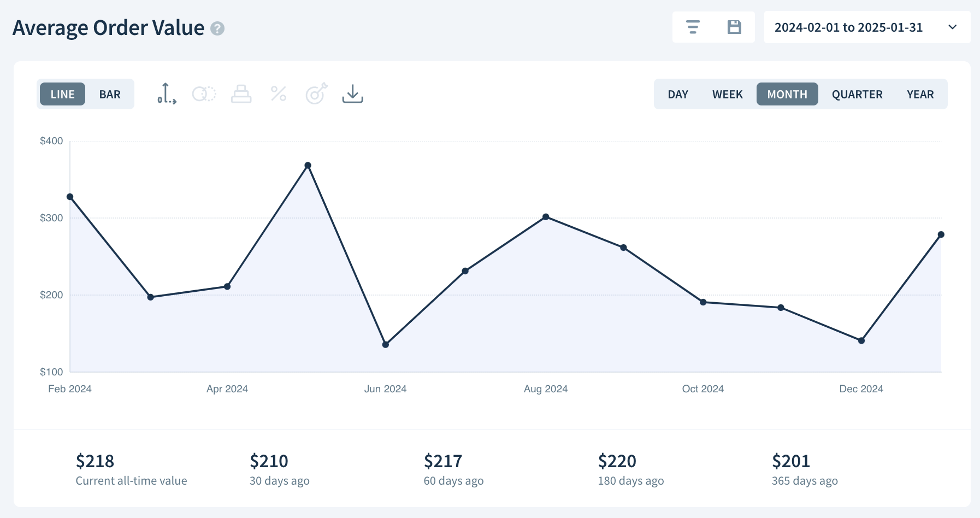Click the Jan 2025 final data point
This screenshot has width=980, height=518.
click(x=941, y=234)
